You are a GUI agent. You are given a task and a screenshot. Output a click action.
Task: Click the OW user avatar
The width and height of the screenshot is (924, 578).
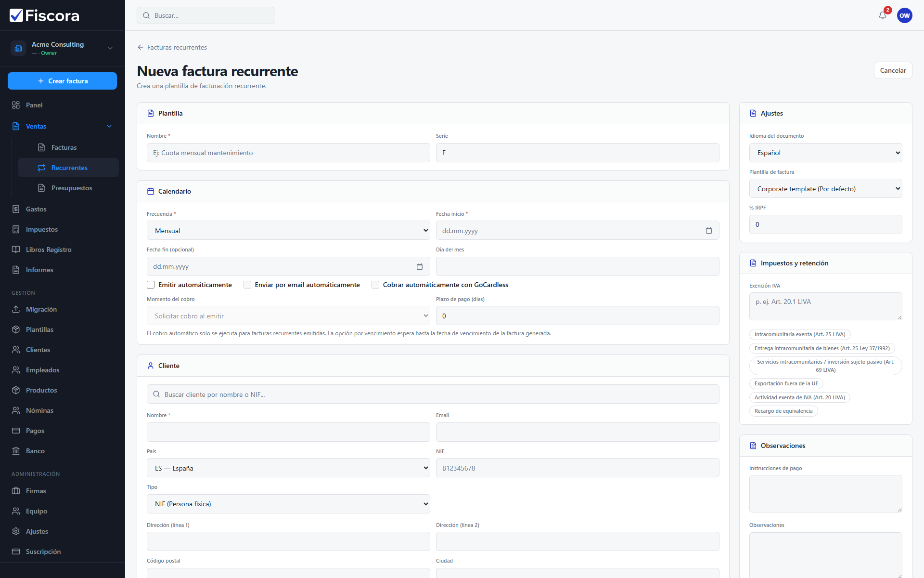905,15
